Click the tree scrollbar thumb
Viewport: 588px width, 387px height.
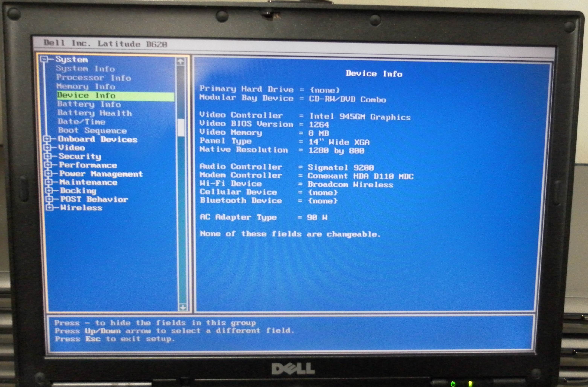pyautogui.click(x=181, y=127)
